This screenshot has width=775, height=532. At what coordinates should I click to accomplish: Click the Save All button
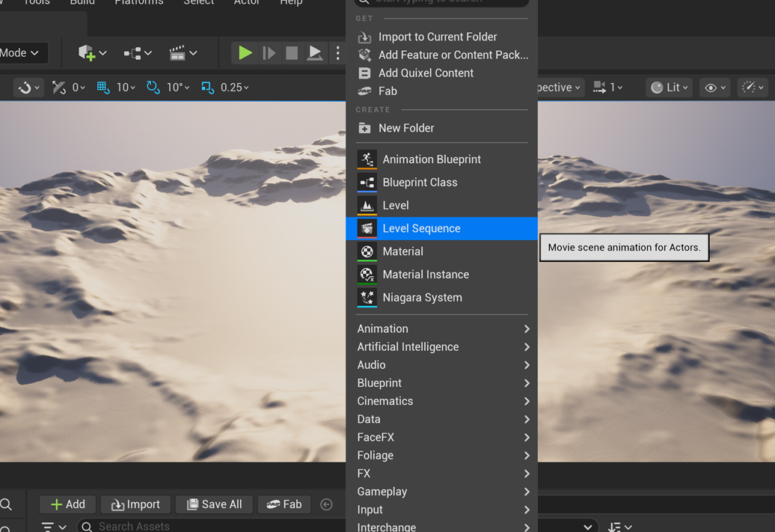[x=214, y=504]
